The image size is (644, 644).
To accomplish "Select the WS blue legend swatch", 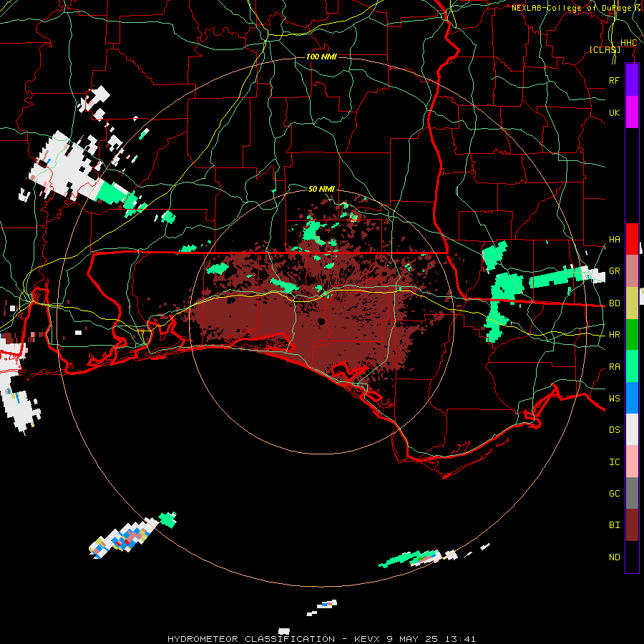I will [632, 398].
